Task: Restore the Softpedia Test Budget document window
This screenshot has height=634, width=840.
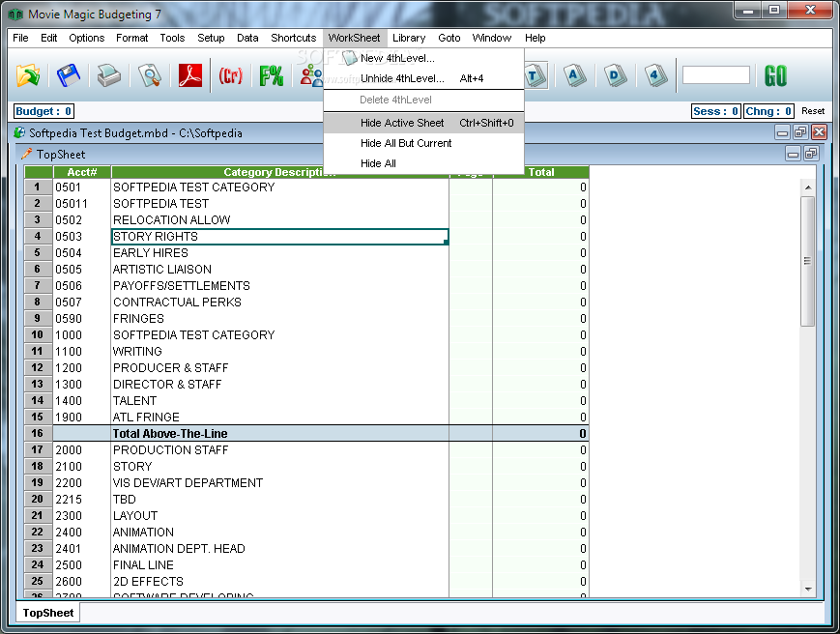Action: click(801, 132)
